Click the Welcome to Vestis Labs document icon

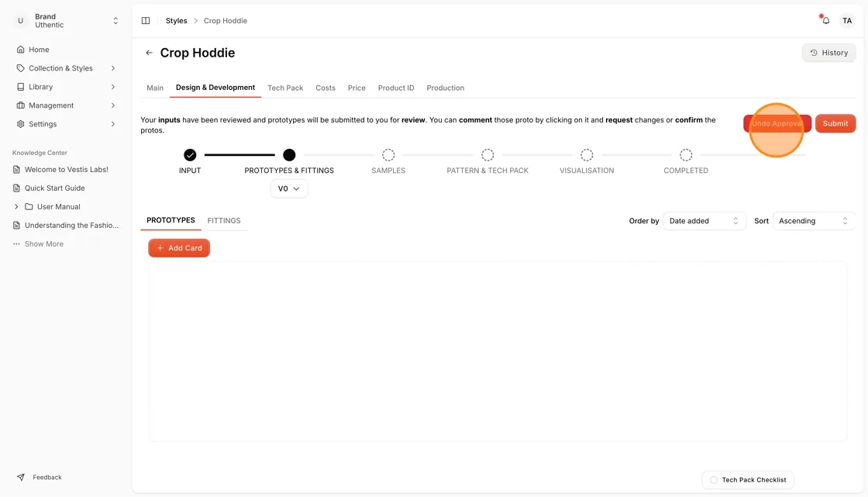pyautogui.click(x=16, y=170)
